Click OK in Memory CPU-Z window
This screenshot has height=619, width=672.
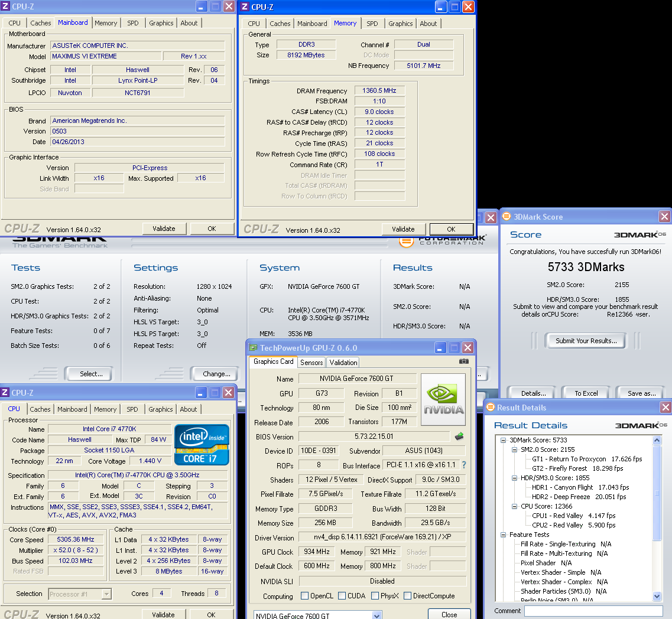click(452, 229)
